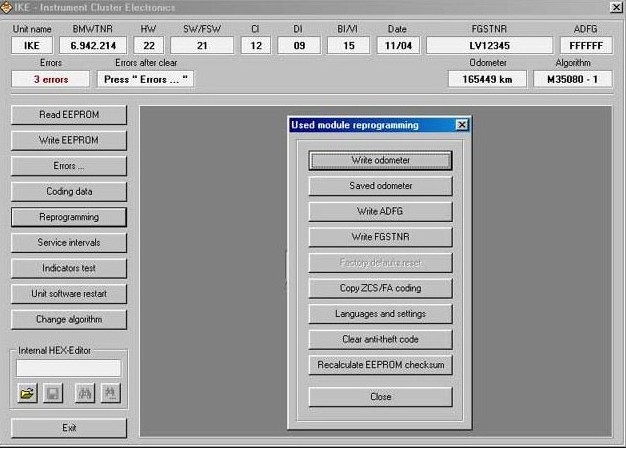Click the HEX-Editor find next icon
626x449 pixels.
[x=111, y=394]
